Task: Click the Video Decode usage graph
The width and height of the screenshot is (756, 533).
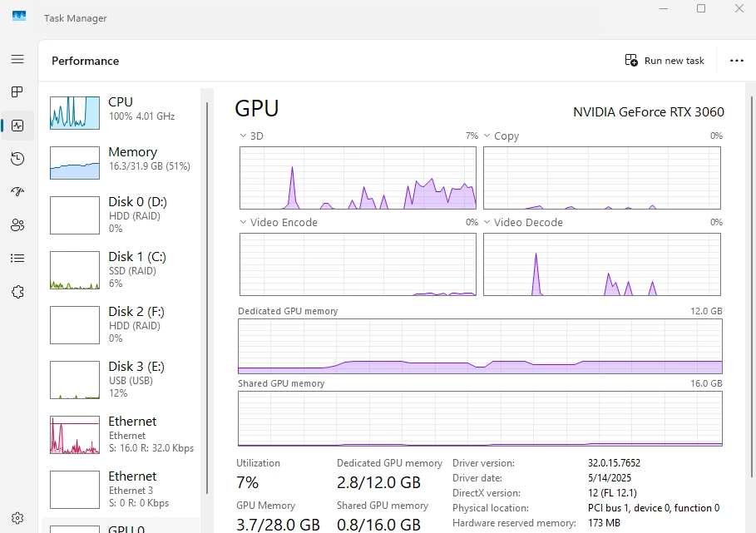Action: (601, 264)
